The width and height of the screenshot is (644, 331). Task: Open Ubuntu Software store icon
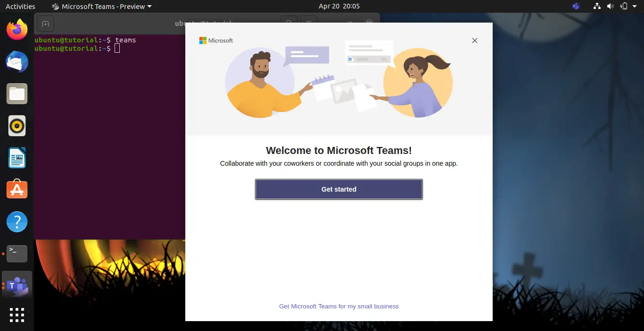(x=17, y=189)
